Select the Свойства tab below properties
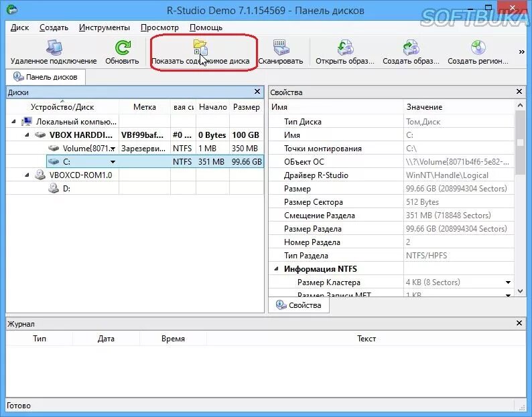This screenshot has height=417, width=532. (x=299, y=305)
